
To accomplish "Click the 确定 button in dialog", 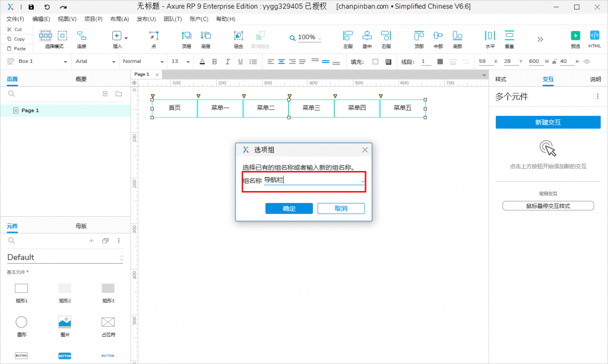I will 289,208.
